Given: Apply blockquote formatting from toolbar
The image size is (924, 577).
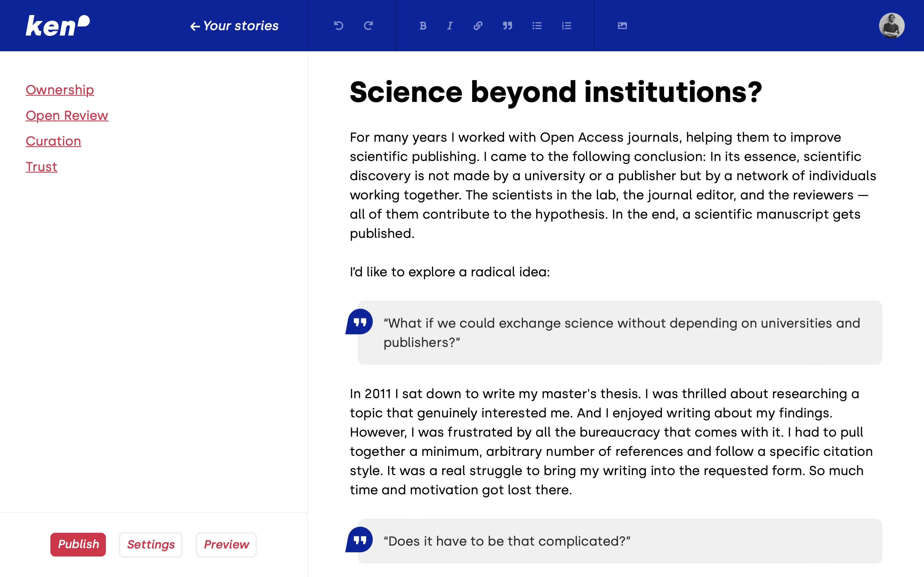Looking at the screenshot, I should [507, 26].
